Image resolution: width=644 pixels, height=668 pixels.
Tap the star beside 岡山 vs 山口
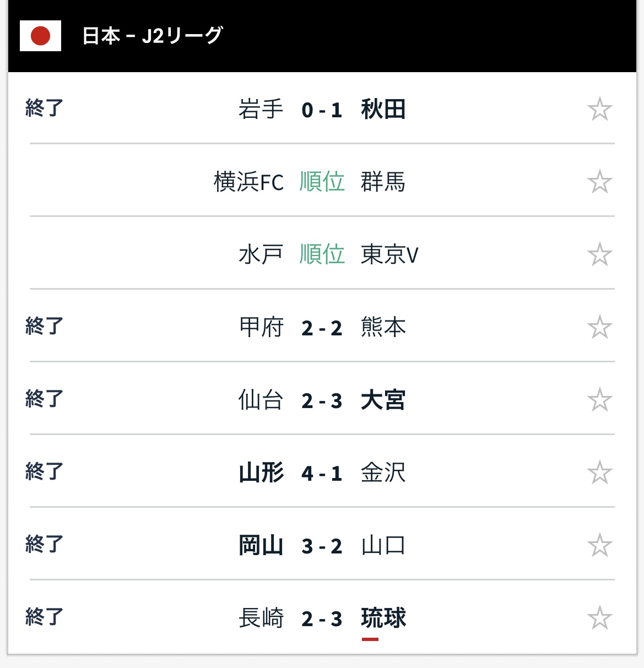pyautogui.click(x=599, y=545)
